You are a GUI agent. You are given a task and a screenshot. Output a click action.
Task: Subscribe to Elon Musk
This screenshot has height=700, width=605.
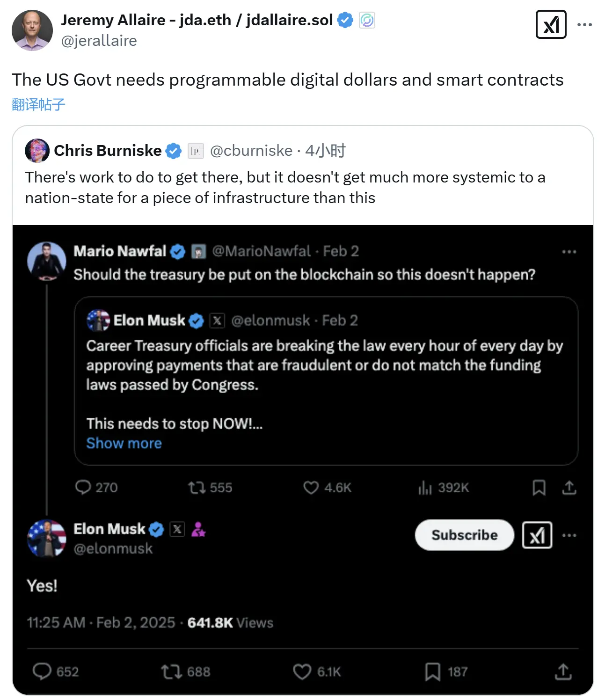tap(464, 535)
